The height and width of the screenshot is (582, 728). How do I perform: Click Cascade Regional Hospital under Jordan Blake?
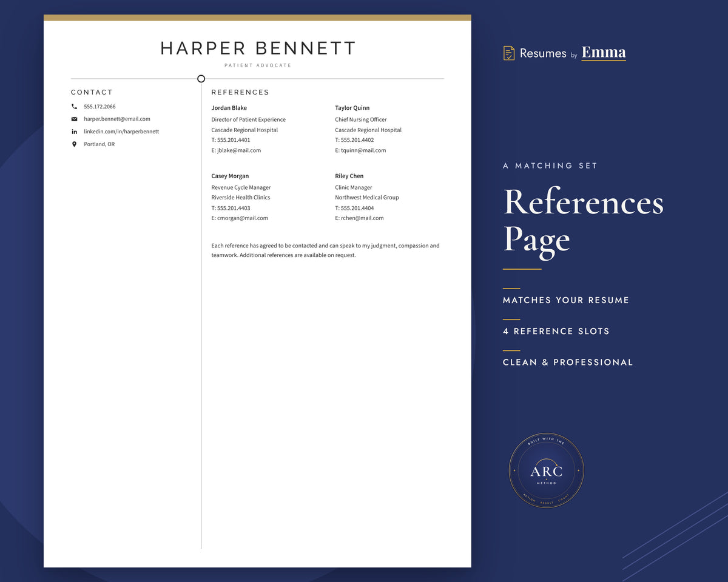click(244, 130)
